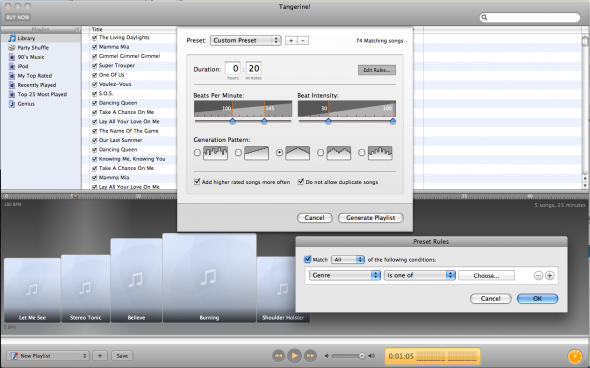Open the Top 25 Most Played playlist
This screenshot has height=368, width=590.
[41, 94]
